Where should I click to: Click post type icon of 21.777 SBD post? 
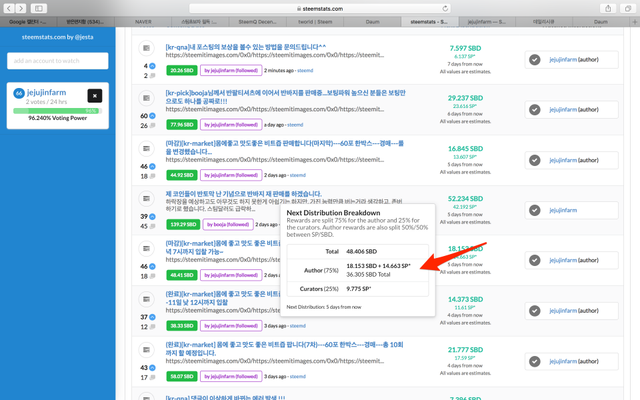[147, 350]
